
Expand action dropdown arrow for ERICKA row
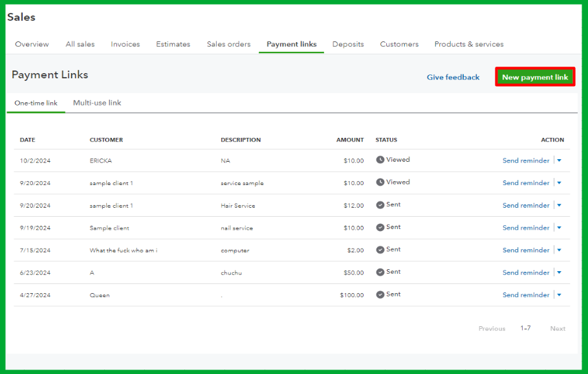coord(559,160)
